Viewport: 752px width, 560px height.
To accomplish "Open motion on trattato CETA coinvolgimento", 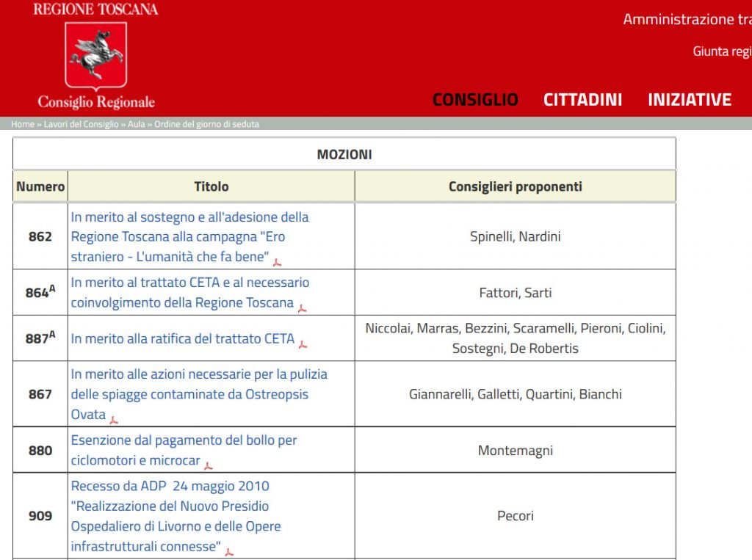I will [189, 292].
